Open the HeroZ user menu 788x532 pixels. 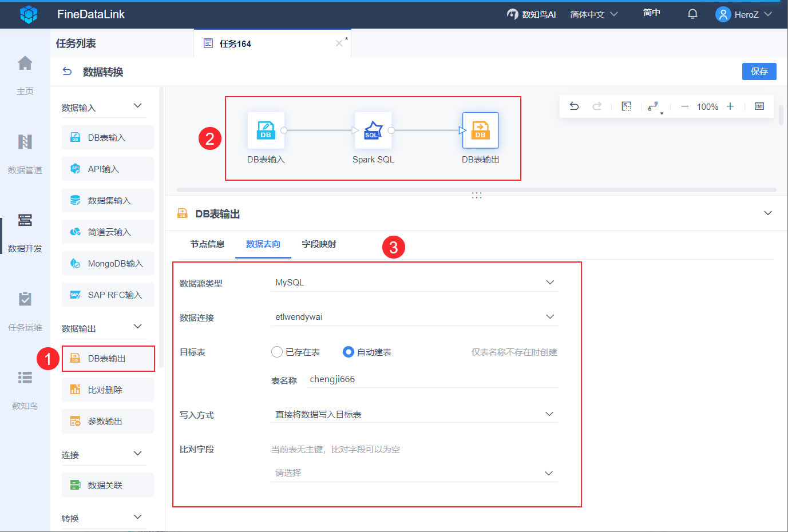click(744, 14)
